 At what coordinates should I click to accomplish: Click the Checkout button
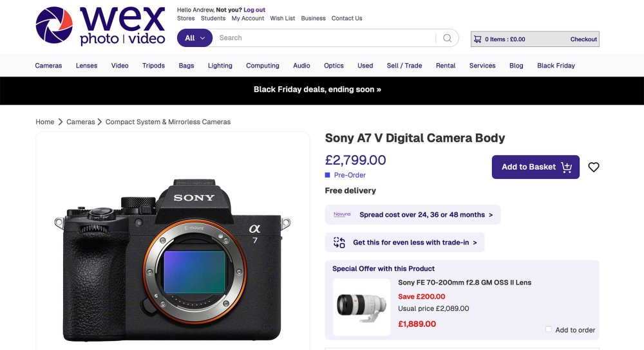click(x=583, y=39)
